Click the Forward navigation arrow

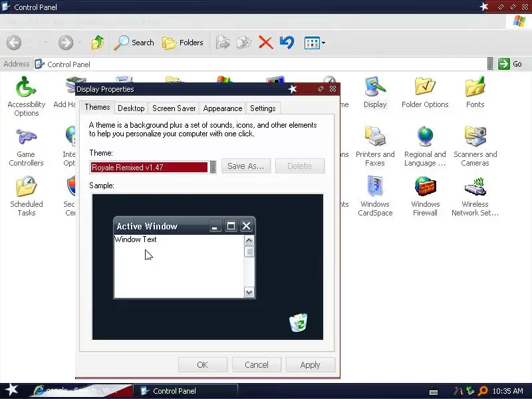tap(66, 43)
